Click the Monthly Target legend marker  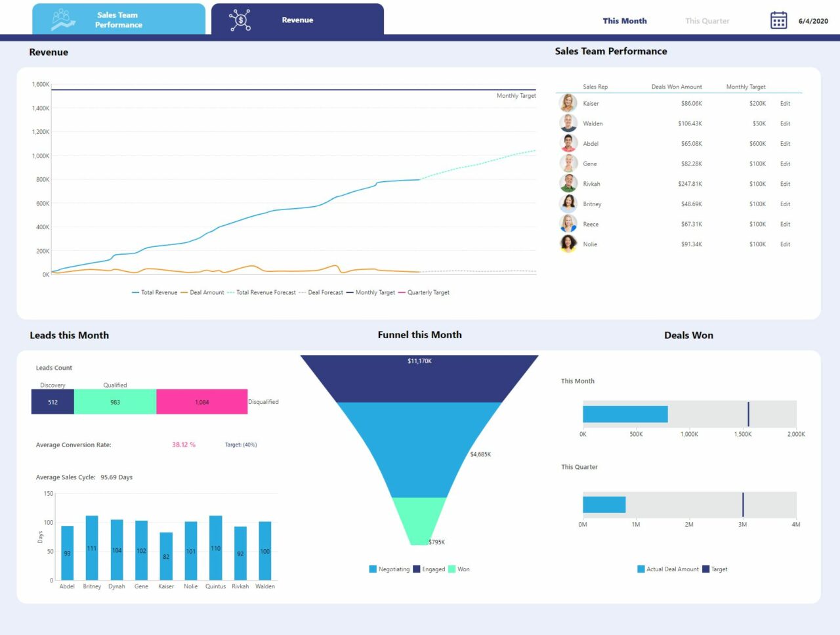tap(351, 292)
